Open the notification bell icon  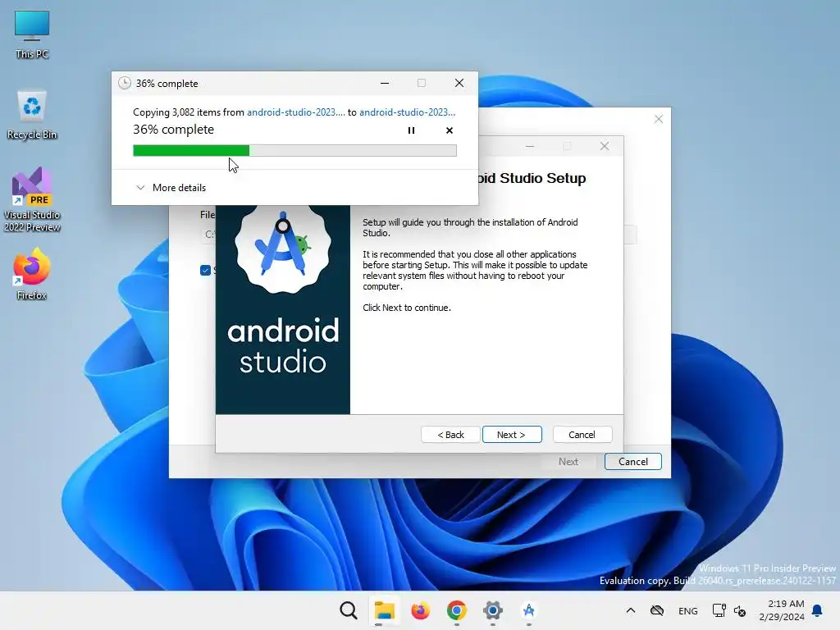(x=818, y=610)
